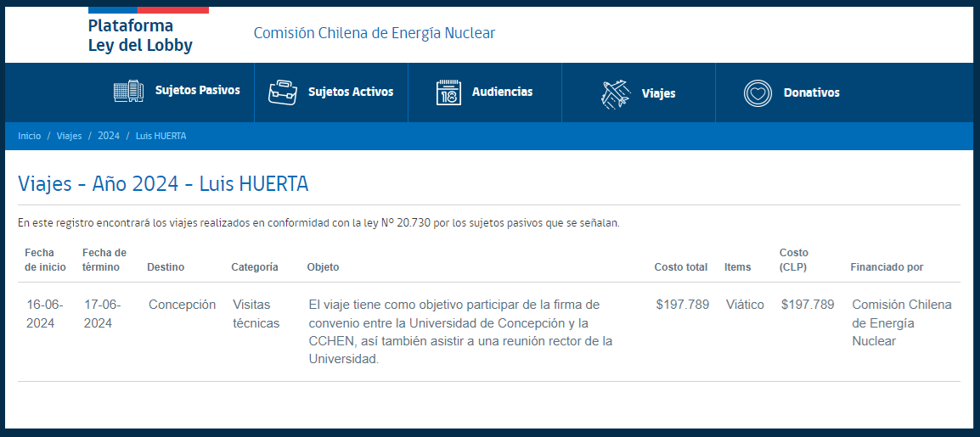This screenshot has height=437, width=980.
Task: Click the Fecha de inicio column header
Action: pyautogui.click(x=45, y=260)
